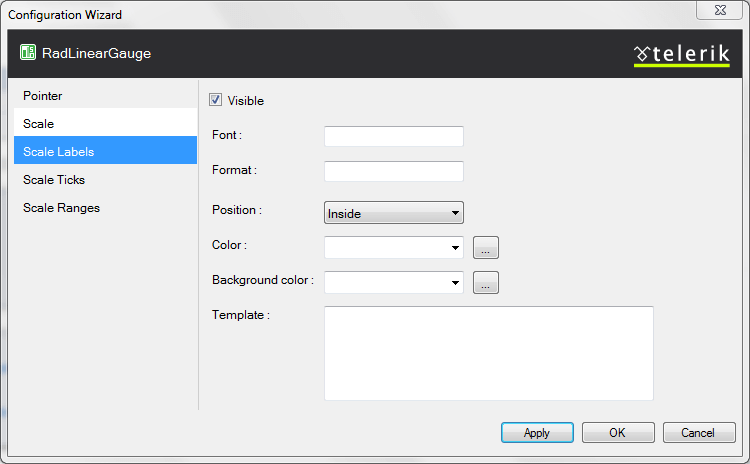Open the Background color dropdown

pyautogui.click(x=394, y=282)
